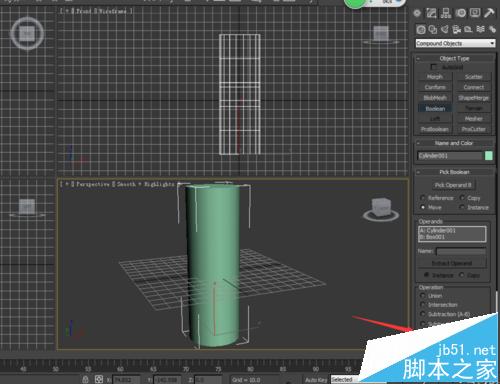The width and height of the screenshot is (500, 384).
Task: Select the Lights category icon
Action: click(x=445, y=30)
